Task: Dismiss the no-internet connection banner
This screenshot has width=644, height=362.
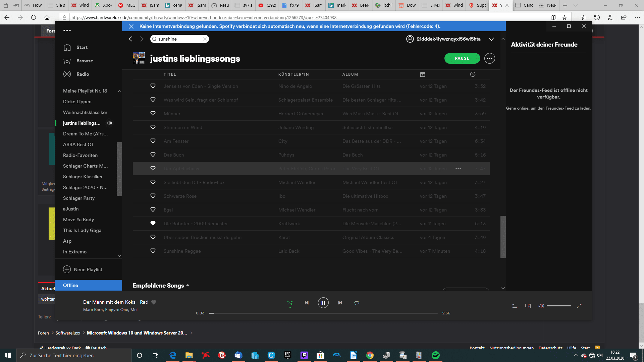Action: pyautogui.click(x=131, y=26)
